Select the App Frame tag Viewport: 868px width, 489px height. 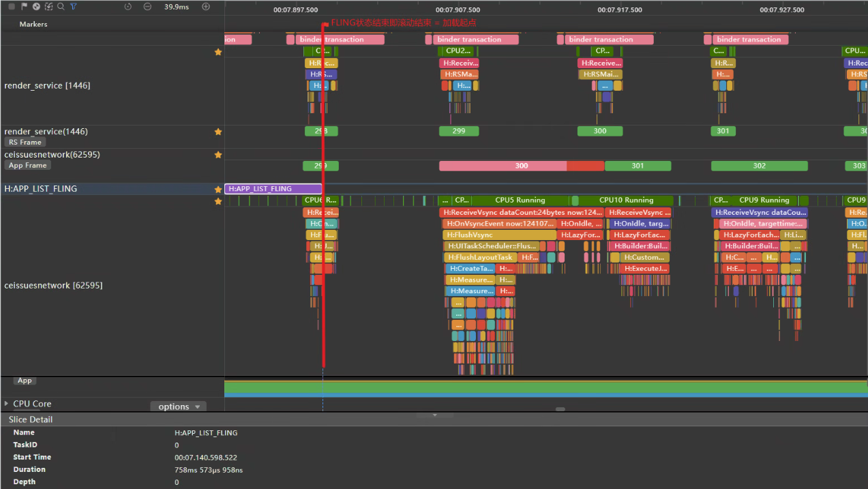[28, 166]
